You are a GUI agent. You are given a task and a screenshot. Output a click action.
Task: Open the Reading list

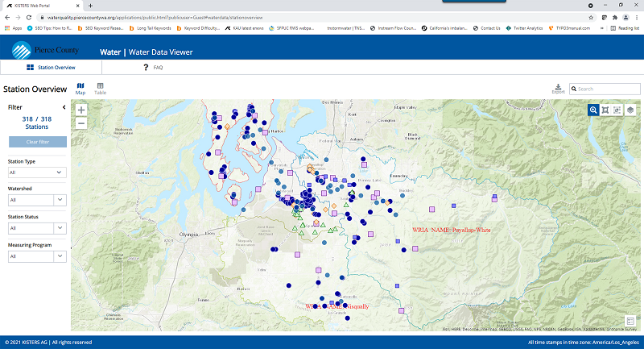(625, 28)
